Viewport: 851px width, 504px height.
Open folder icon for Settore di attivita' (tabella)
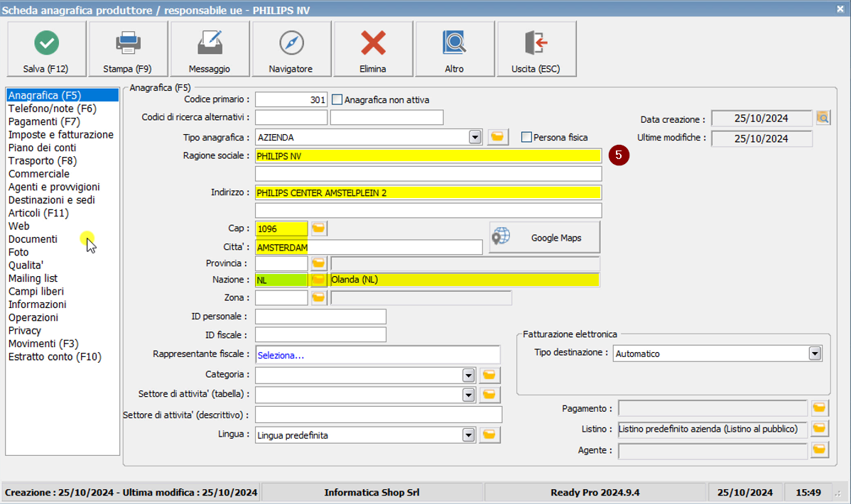pos(489,395)
